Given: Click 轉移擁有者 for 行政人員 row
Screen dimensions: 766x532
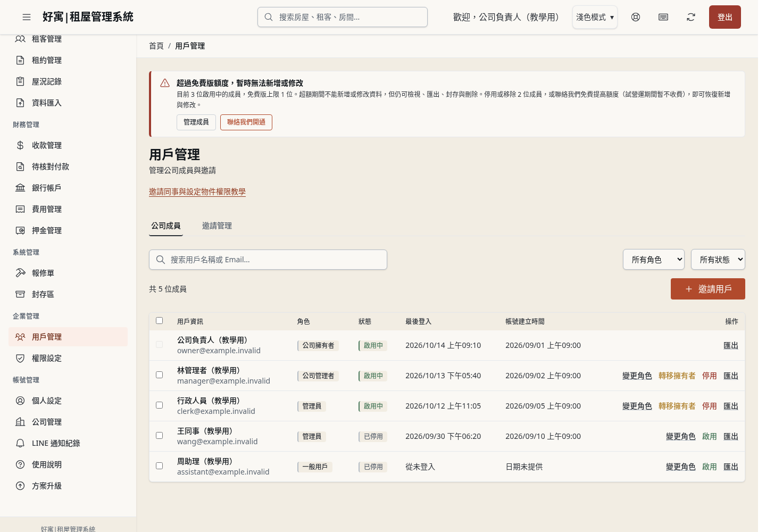Looking at the screenshot, I should (x=677, y=406).
